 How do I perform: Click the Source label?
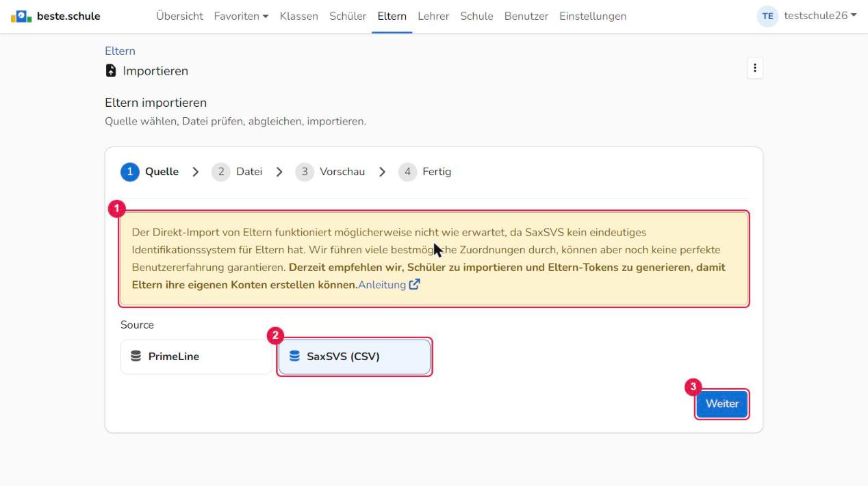point(137,324)
